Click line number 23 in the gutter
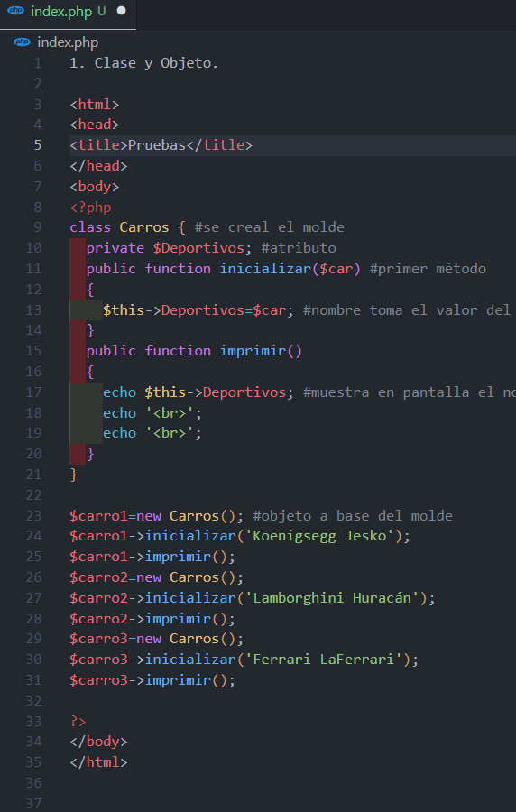 [x=33, y=516]
